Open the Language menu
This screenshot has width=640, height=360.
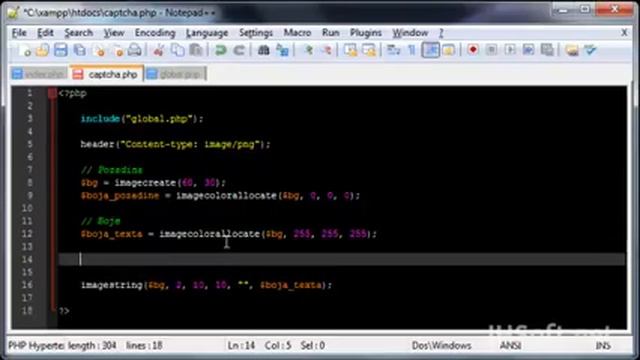[207, 33]
